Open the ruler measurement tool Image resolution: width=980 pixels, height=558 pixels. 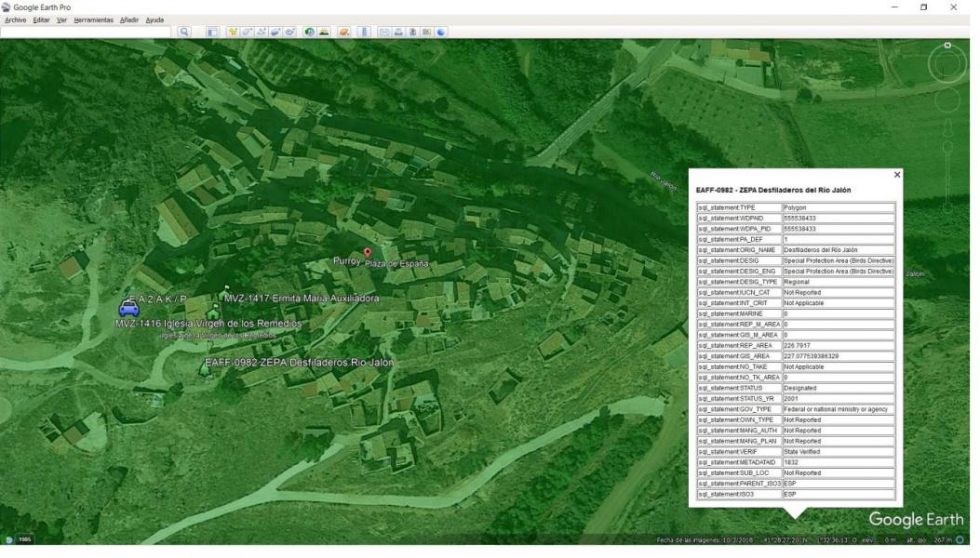click(x=364, y=32)
